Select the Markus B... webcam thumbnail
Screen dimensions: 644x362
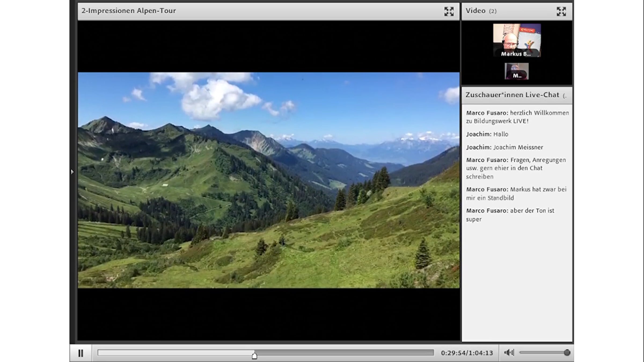(x=517, y=40)
